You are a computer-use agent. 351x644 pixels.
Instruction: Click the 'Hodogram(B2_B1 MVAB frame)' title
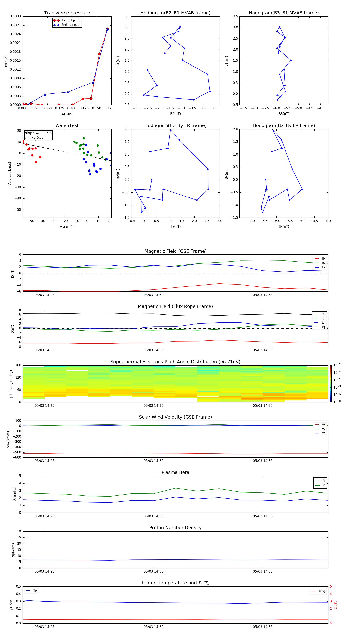tap(175, 13)
